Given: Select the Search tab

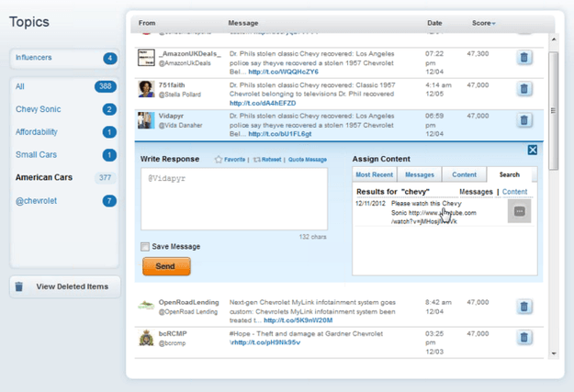Looking at the screenshot, I should tap(509, 174).
